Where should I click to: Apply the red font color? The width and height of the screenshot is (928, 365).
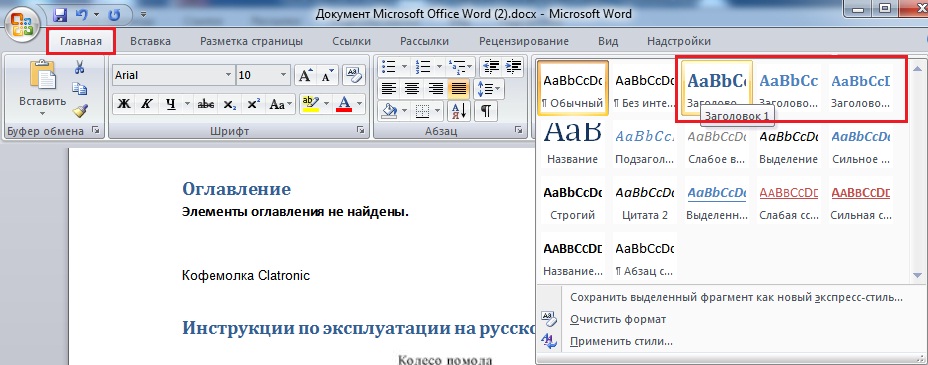(x=344, y=105)
